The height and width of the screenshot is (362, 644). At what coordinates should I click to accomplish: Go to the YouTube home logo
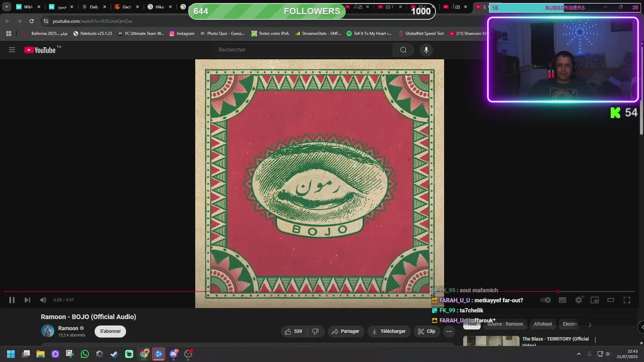(40, 50)
